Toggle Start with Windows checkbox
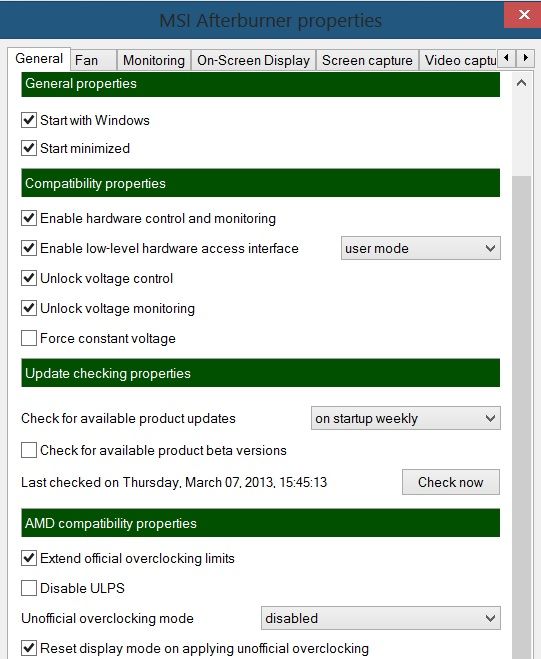The width and height of the screenshot is (541, 659). [29, 120]
